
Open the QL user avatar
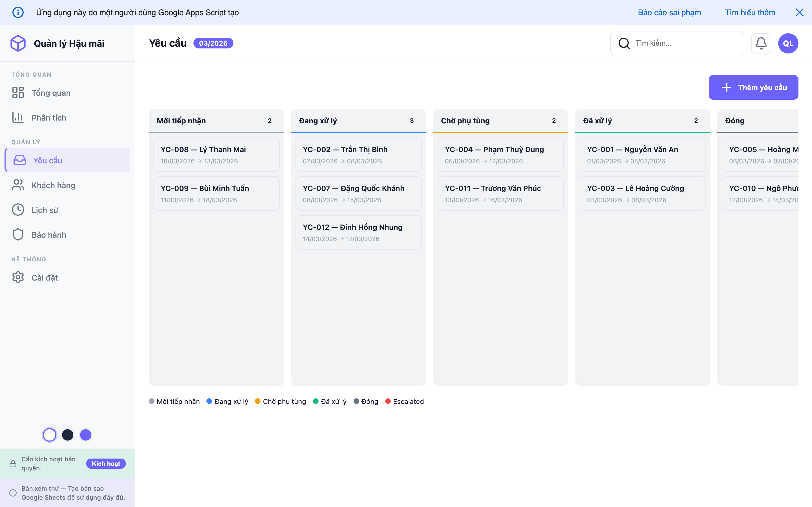(788, 43)
